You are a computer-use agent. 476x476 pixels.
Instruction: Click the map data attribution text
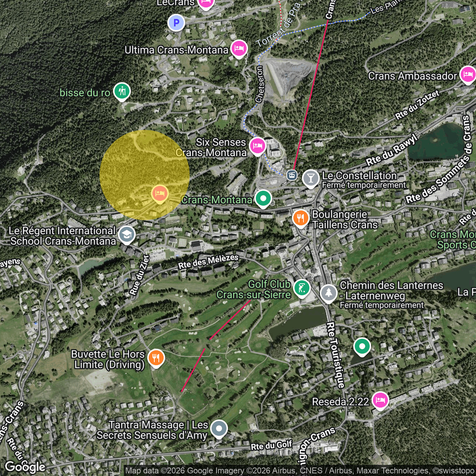pos(300,471)
